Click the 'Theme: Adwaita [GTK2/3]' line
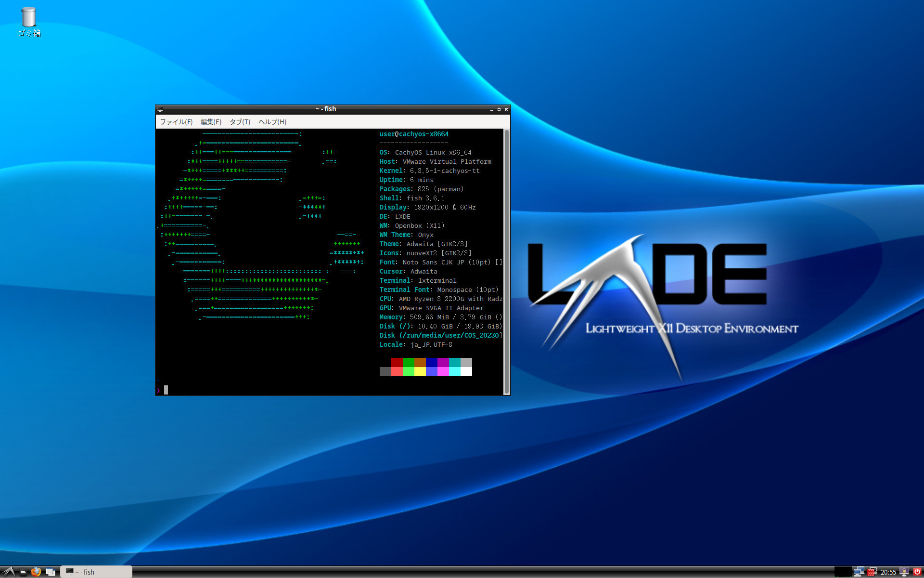924x578 pixels. [424, 244]
